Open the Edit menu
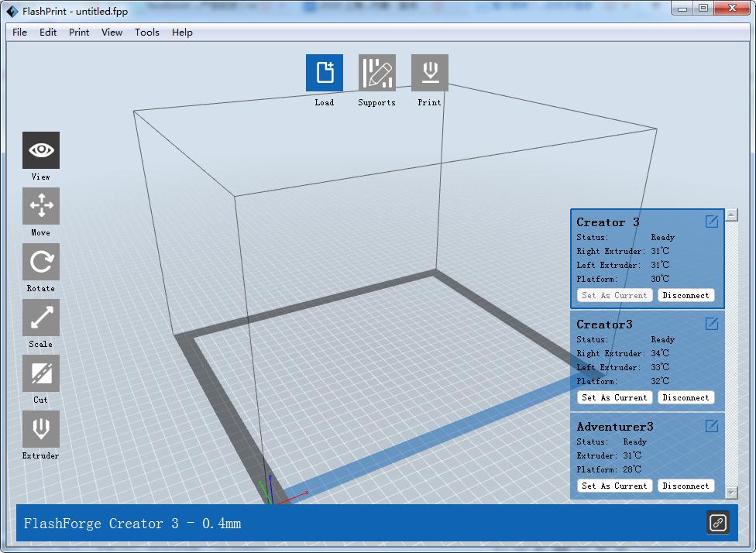This screenshot has height=553, width=756. [48, 33]
